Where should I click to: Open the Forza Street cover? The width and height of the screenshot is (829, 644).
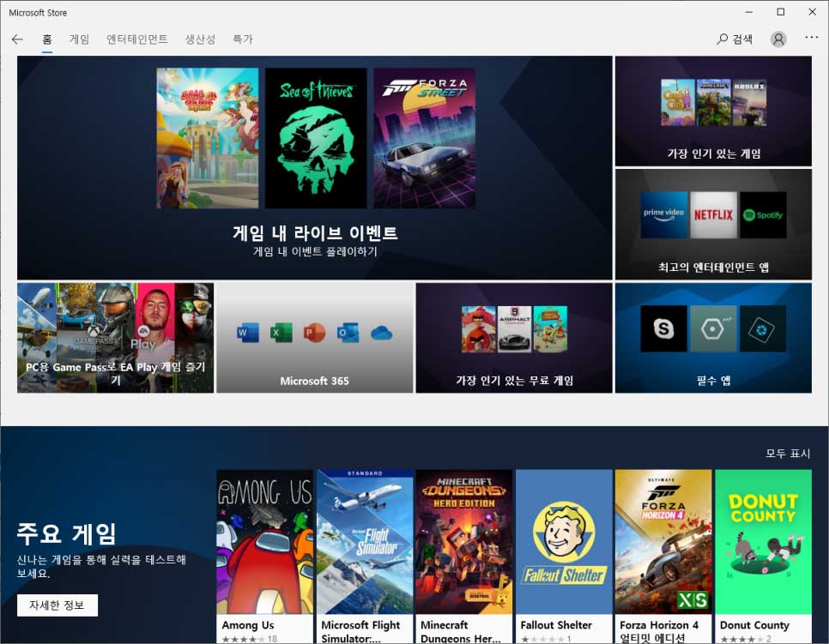pyautogui.click(x=424, y=138)
